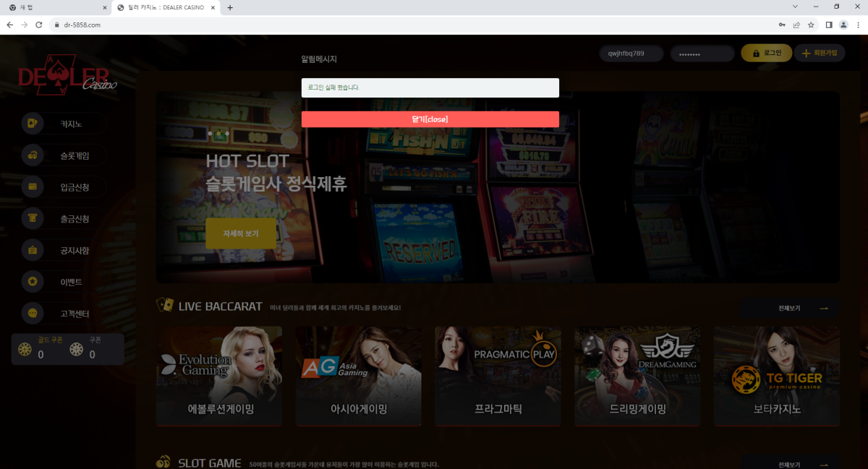Screen dimensions: 868x469
Task: Click the 회원가입 sign-up button
Action: tap(820, 53)
